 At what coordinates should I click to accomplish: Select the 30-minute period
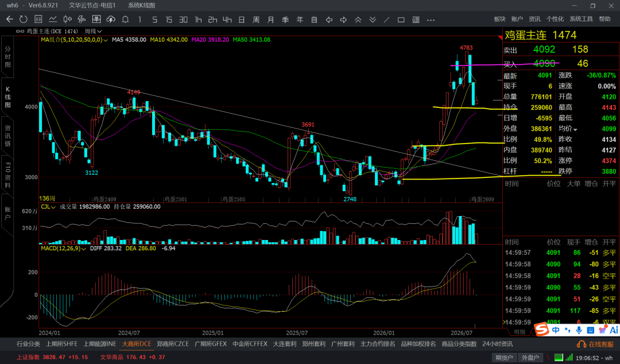[183, 20]
